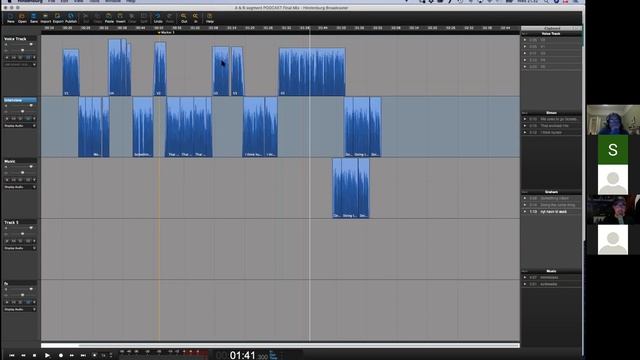This screenshot has width=640, height=360.
Task: Toggle the first button in the Track 5 header button row
Action: click(x=7, y=241)
